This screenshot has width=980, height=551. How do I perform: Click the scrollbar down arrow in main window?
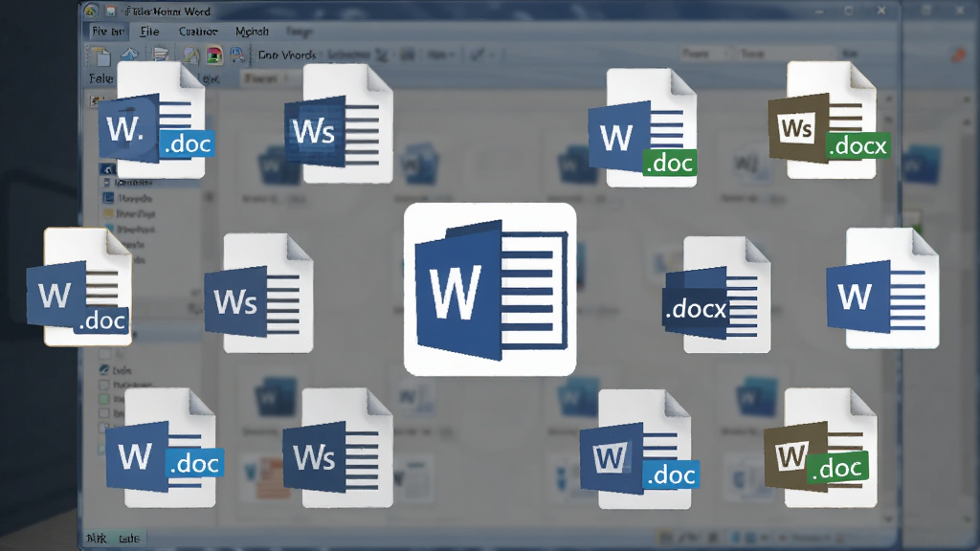tap(888, 518)
